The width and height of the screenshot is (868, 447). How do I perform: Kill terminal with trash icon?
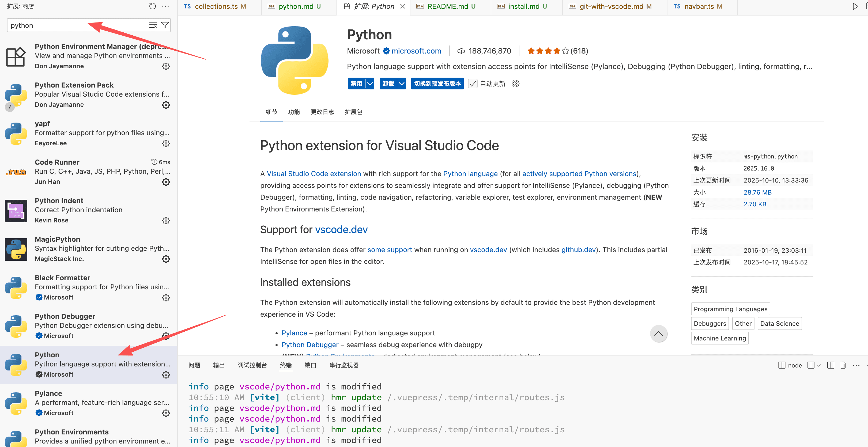coord(843,365)
